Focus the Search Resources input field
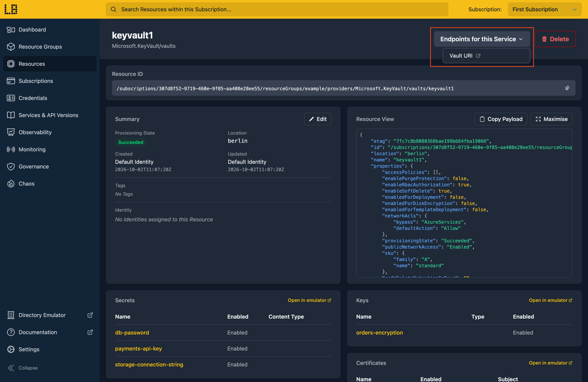588x382 pixels. 277,9
